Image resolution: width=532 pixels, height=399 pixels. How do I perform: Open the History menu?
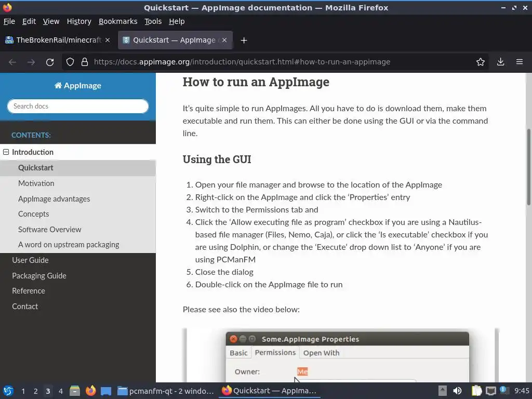coord(79,21)
